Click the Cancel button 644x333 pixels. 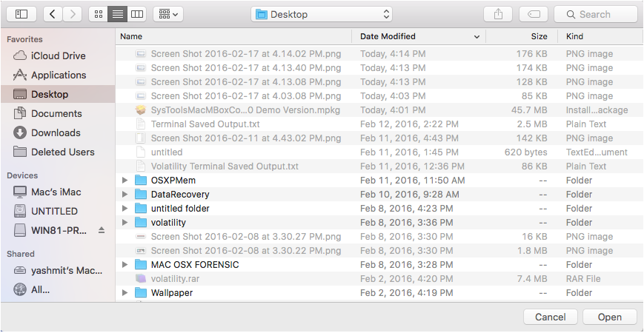tap(550, 317)
